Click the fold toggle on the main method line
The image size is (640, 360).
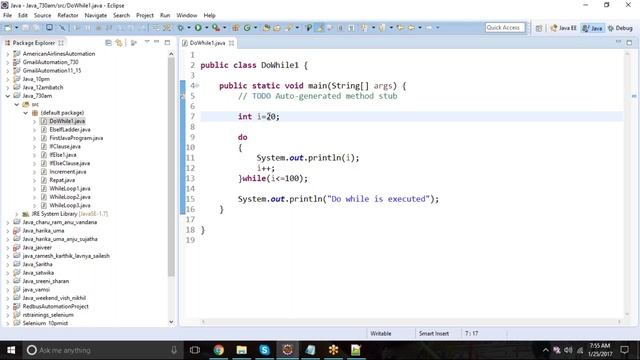tap(197, 86)
